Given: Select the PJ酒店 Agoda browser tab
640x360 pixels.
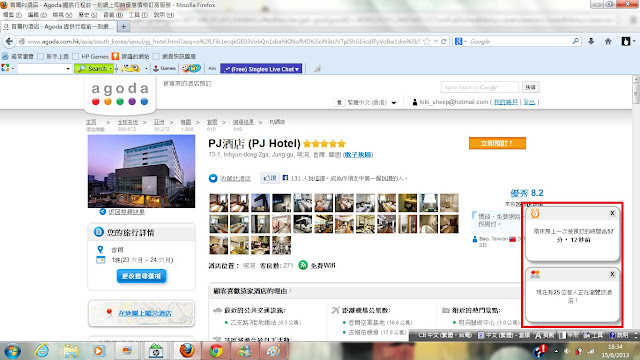Looking at the screenshot, I should click(x=58, y=27).
